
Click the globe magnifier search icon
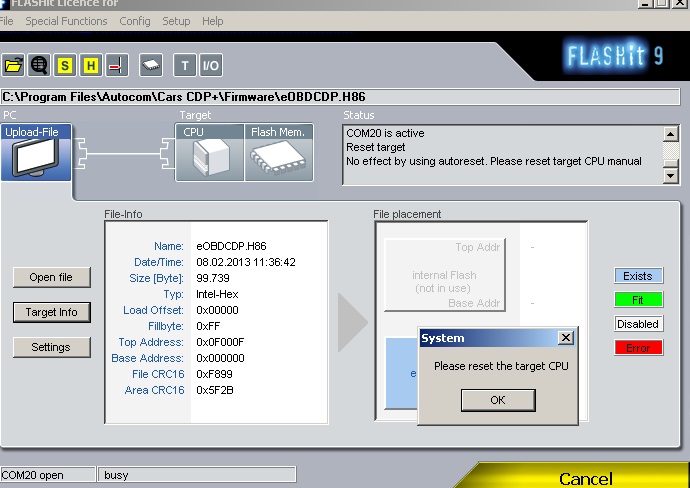tap(39, 66)
